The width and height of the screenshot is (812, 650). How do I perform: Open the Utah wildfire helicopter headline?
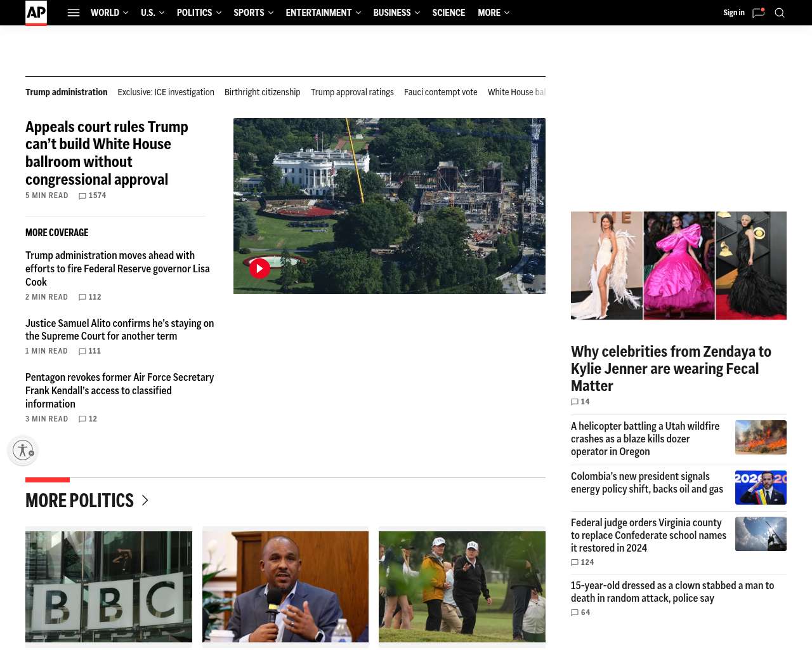click(x=645, y=439)
